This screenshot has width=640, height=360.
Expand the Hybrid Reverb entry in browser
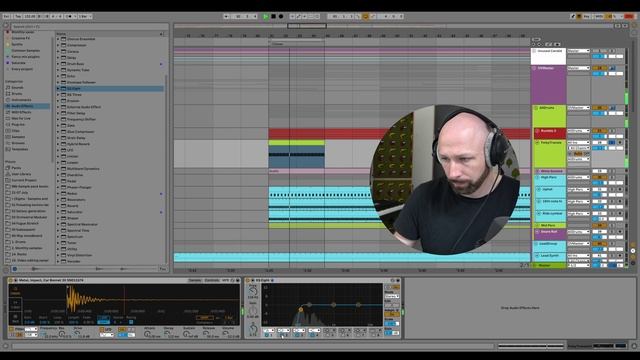[x=58, y=144]
